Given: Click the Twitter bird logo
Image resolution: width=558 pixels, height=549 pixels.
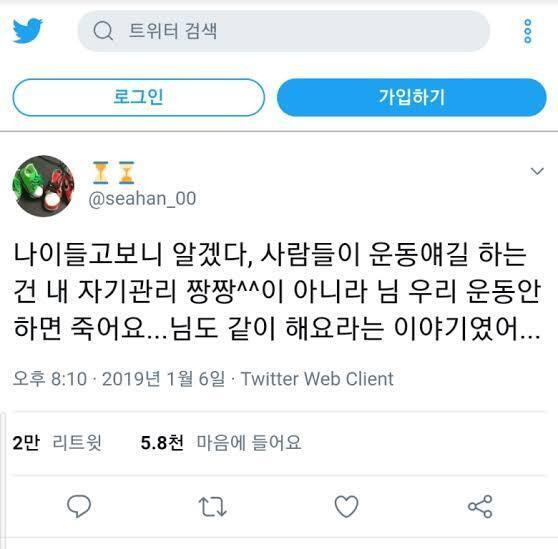Looking at the screenshot, I should pos(28,31).
